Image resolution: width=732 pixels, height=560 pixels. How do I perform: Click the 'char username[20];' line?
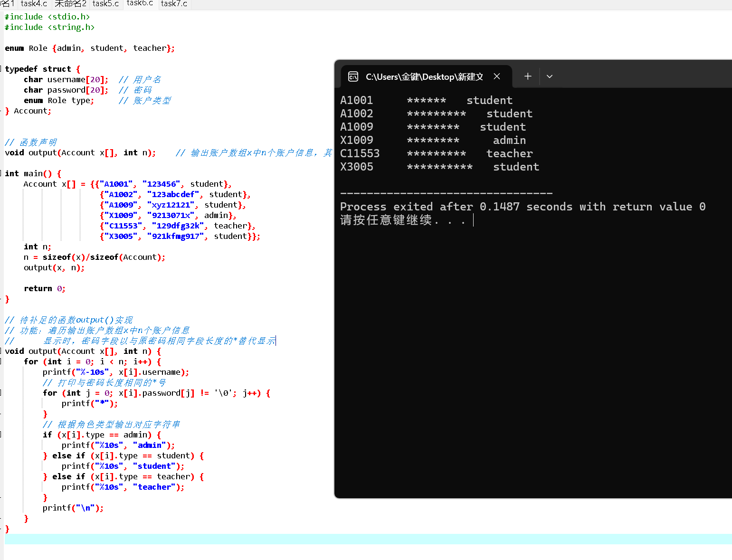tap(66, 79)
